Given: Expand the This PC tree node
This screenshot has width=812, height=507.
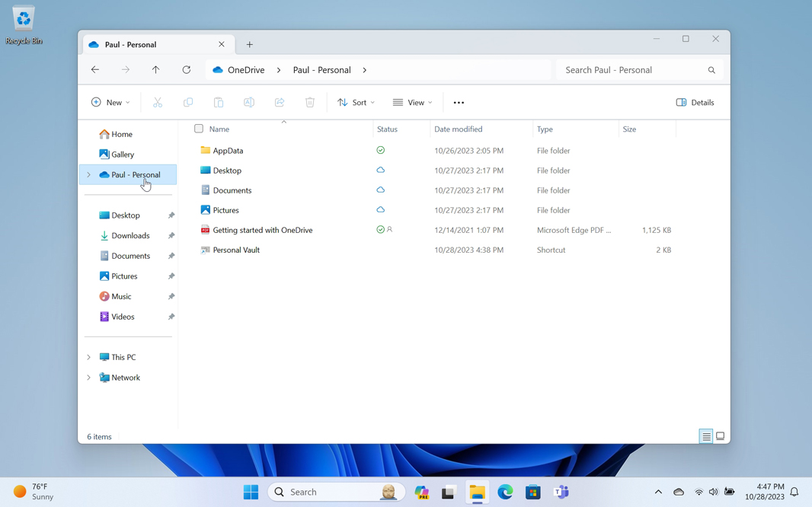Looking at the screenshot, I should tap(88, 357).
